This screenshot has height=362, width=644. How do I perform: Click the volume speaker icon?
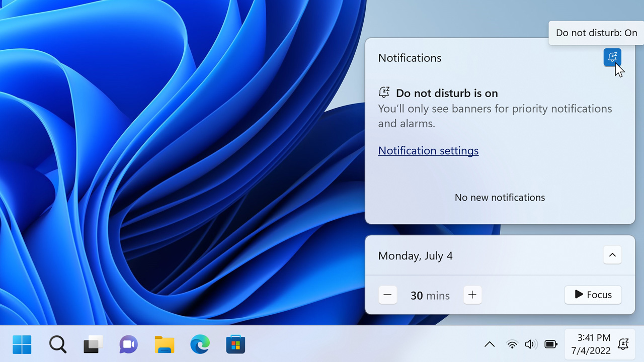click(x=531, y=344)
